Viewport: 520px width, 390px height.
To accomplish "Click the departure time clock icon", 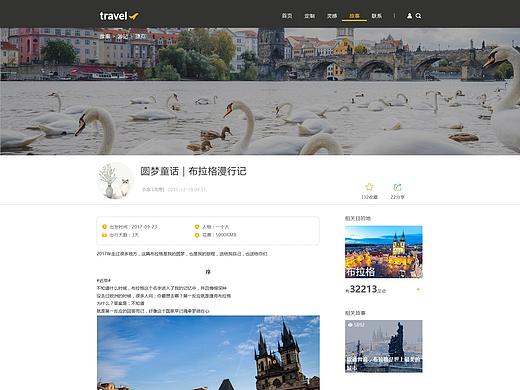I will [104, 227].
